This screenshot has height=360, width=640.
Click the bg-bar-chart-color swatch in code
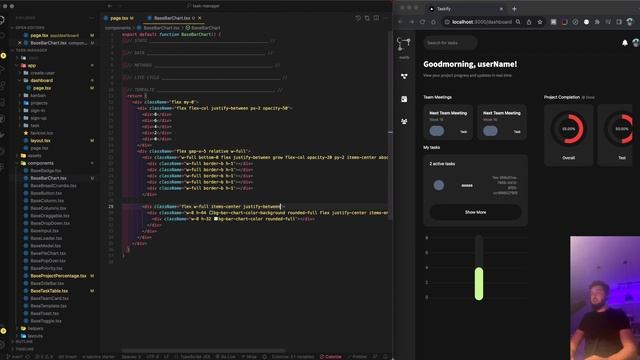pos(216,219)
